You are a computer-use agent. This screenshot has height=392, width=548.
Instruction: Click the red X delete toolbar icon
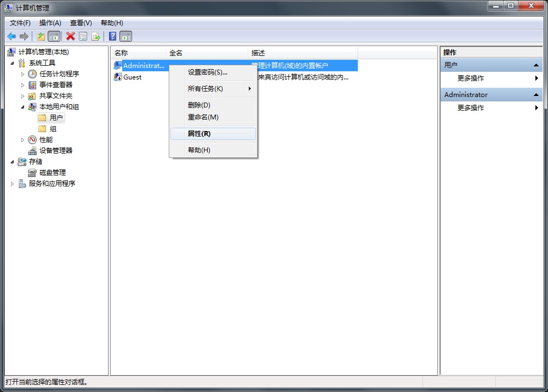(70, 37)
